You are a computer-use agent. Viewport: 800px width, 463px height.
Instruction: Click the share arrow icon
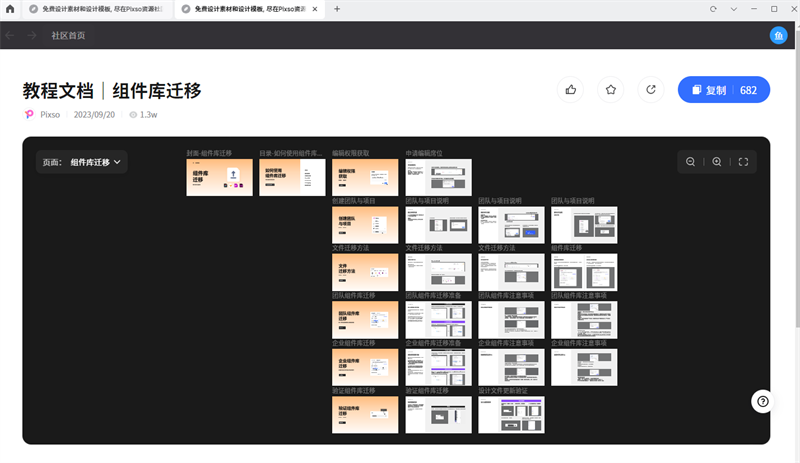(x=651, y=90)
